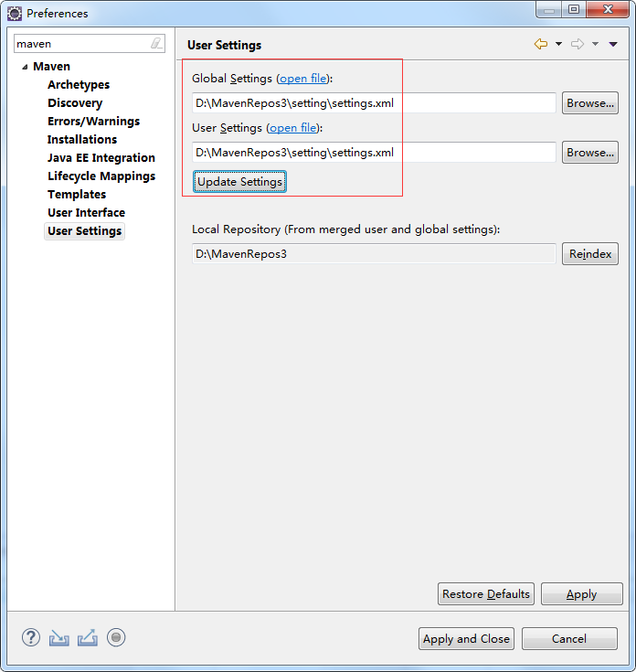
Task: Close the Preferences window
Action: pyautogui.click(x=608, y=9)
